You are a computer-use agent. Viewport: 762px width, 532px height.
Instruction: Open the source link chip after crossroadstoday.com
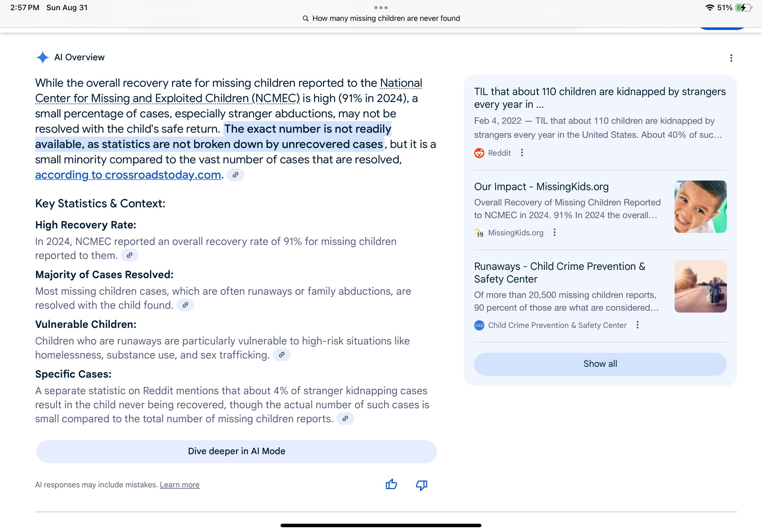[235, 175]
